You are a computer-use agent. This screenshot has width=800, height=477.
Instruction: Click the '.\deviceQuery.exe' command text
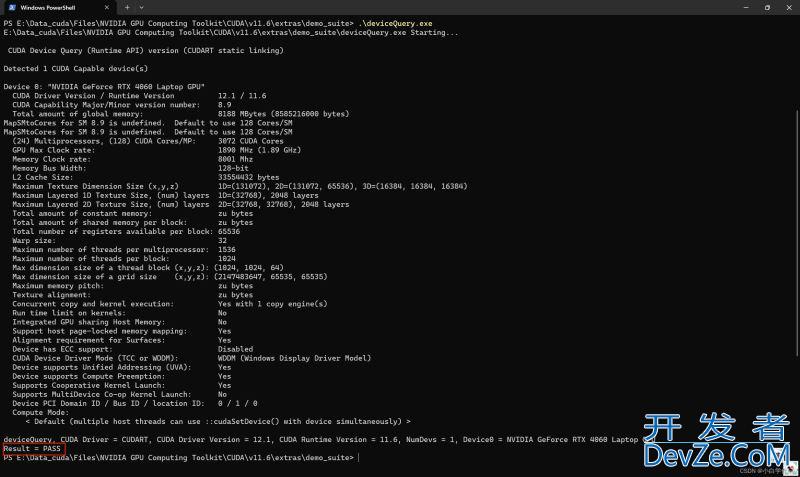coord(395,23)
